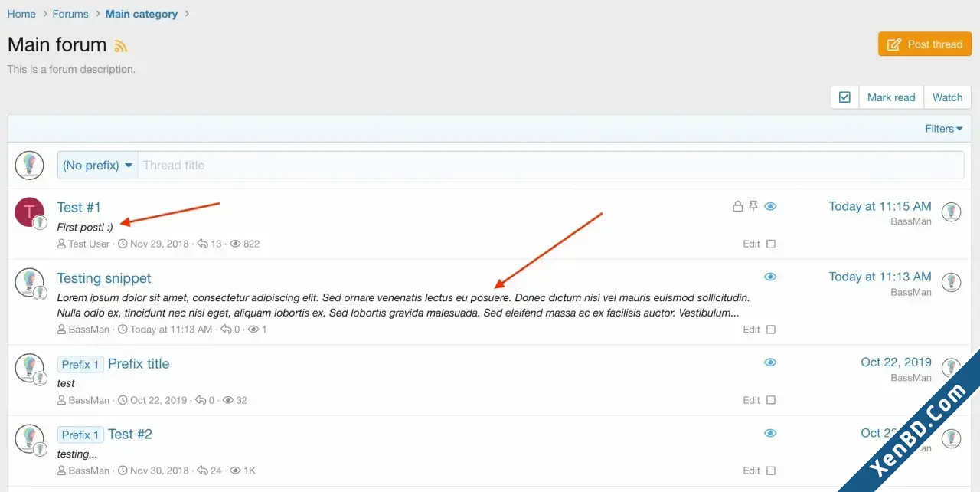Click the Prefix 1 label on Prefix title
The image size is (980, 492).
point(80,364)
